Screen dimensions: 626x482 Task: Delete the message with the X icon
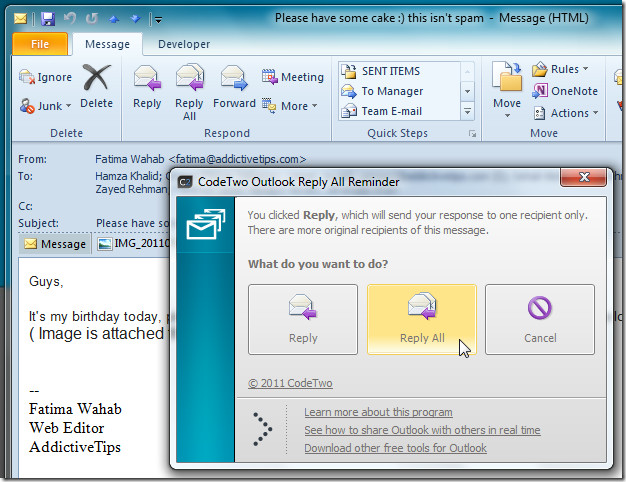point(97,86)
